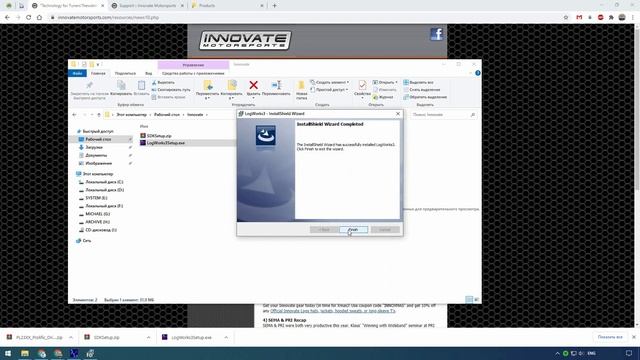Switch to the Products browser tab
The width and height of the screenshot is (640, 360).
click(227, 6)
